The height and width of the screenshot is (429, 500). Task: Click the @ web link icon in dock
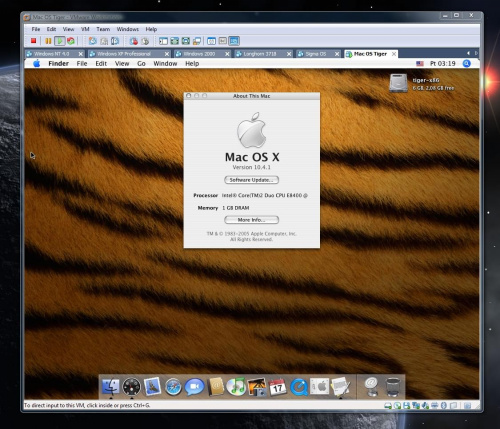371,386
